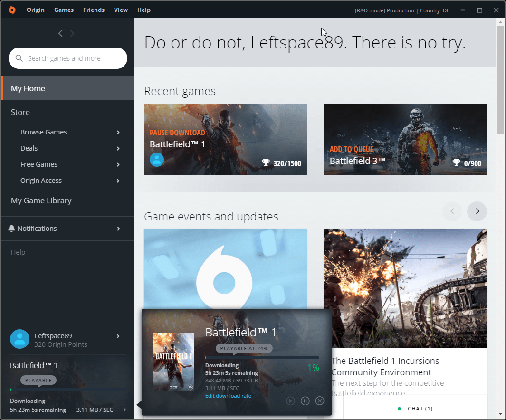Pause the Battlefield 1 download

[x=305, y=401]
